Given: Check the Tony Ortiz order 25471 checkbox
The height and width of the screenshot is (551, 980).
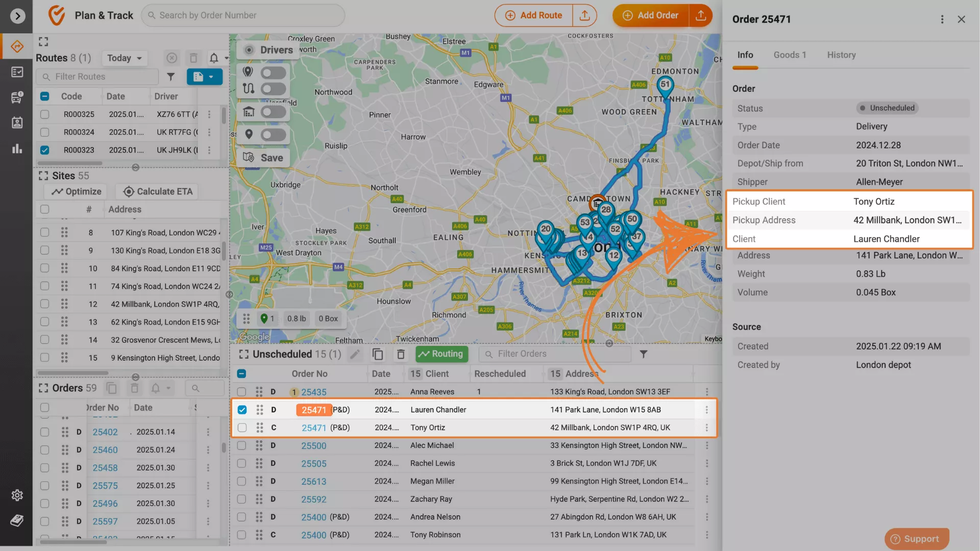Looking at the screenshot, I should [x=242, y=428].
